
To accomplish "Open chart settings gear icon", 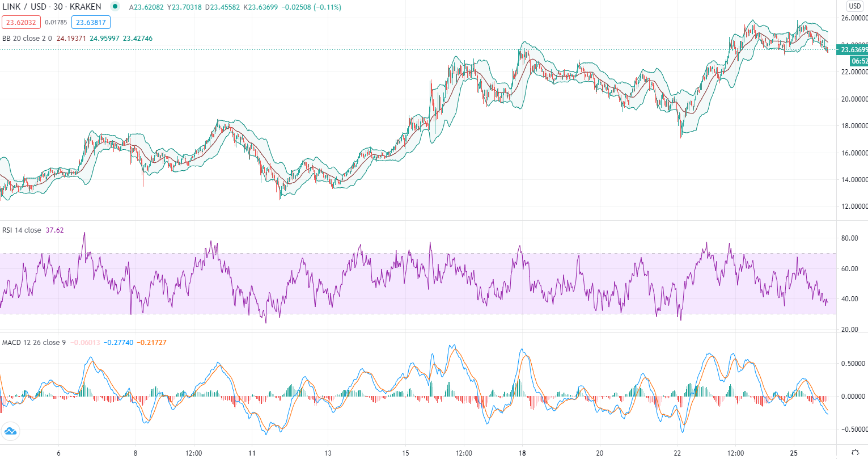I will (x=855, y=453).
